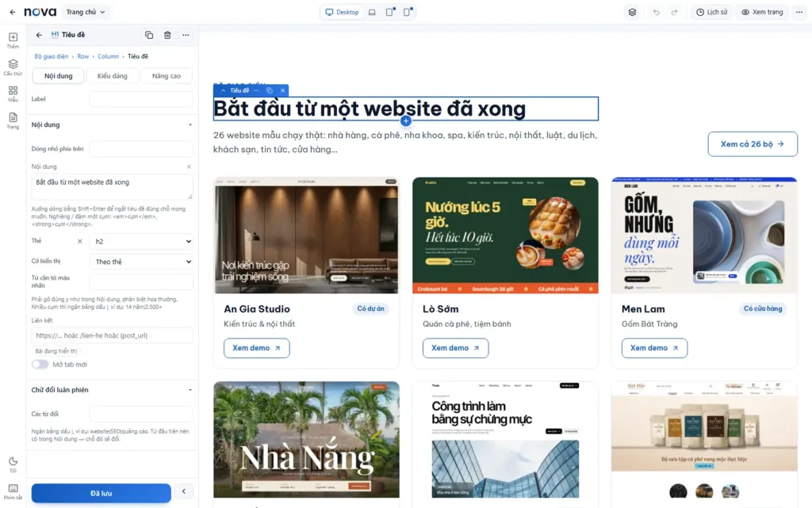Image resolution: width=812 pixels, height=508 pixels.
Task: Switch to the Kiểu dáng tab
Action: click(x=113, y=75)
